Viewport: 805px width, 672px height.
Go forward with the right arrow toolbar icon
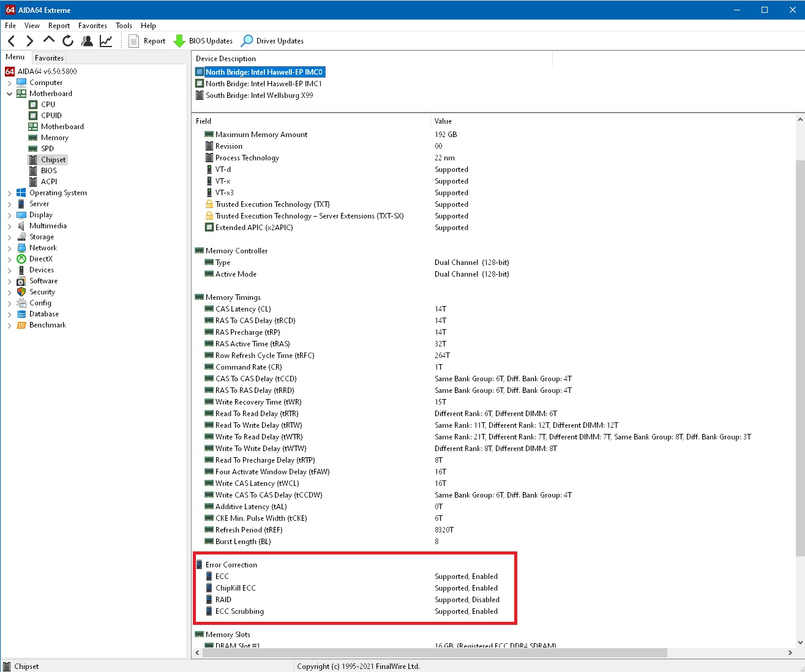29,41
